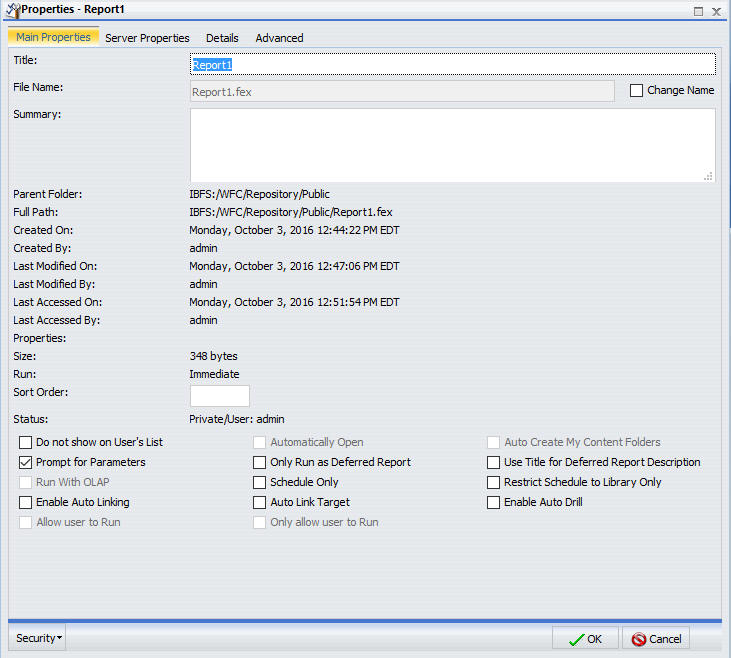Image resolution: width=731 pixels, height=658 pixels.
Task: Click the Cancel button
Action: 656,638
